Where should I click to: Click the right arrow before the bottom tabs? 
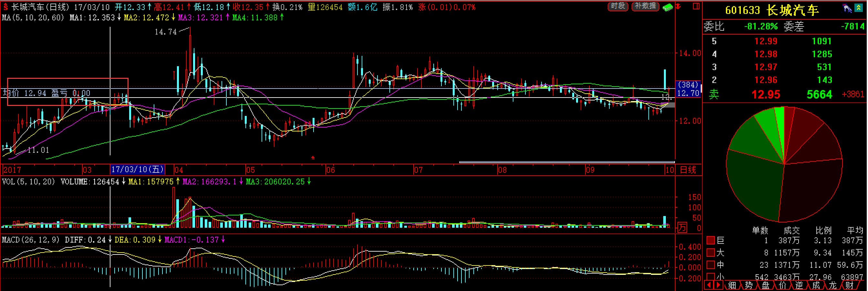[x=718, y=285]
